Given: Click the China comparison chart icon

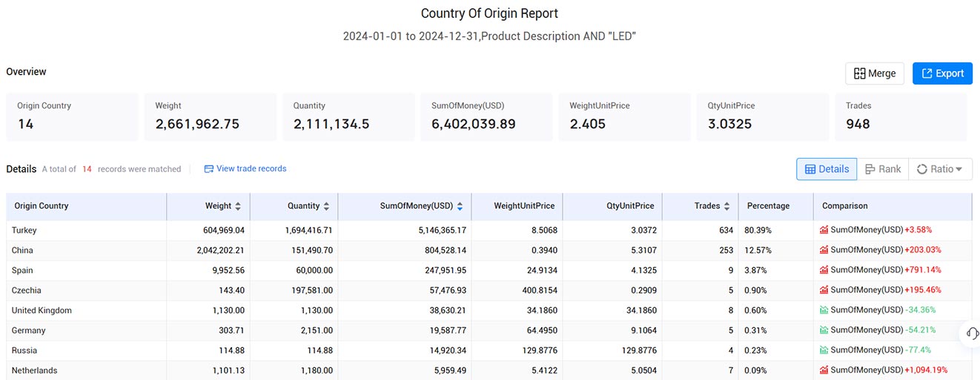Looking at the screenshot, I should [x=824, y=250].
